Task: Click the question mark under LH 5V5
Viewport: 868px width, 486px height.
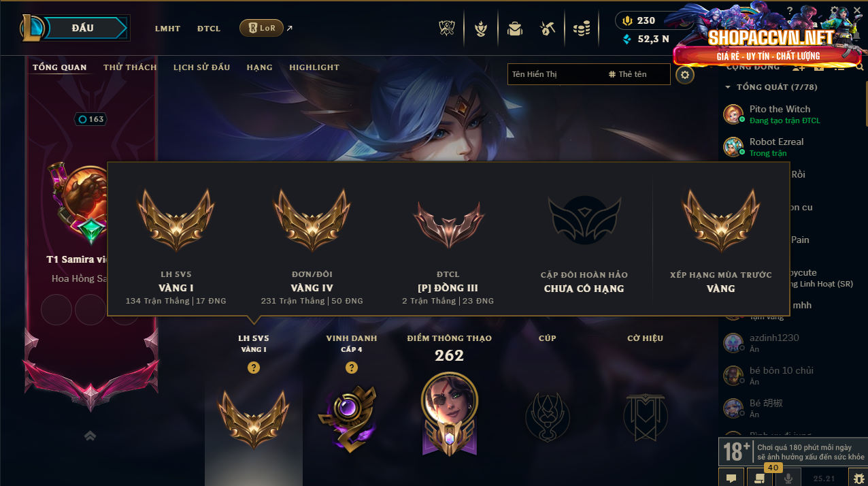Action: tap(254, 368)
